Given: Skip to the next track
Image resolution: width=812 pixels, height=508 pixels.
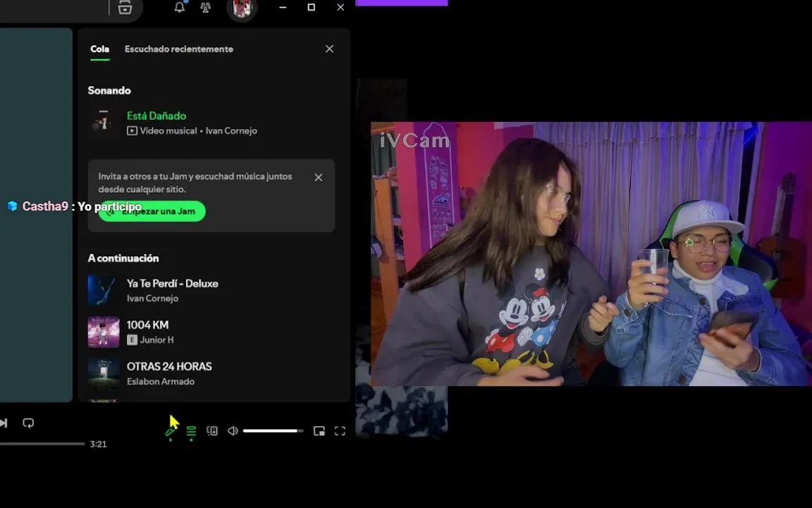Looking at the screenshot, I should tap(4, 423).
